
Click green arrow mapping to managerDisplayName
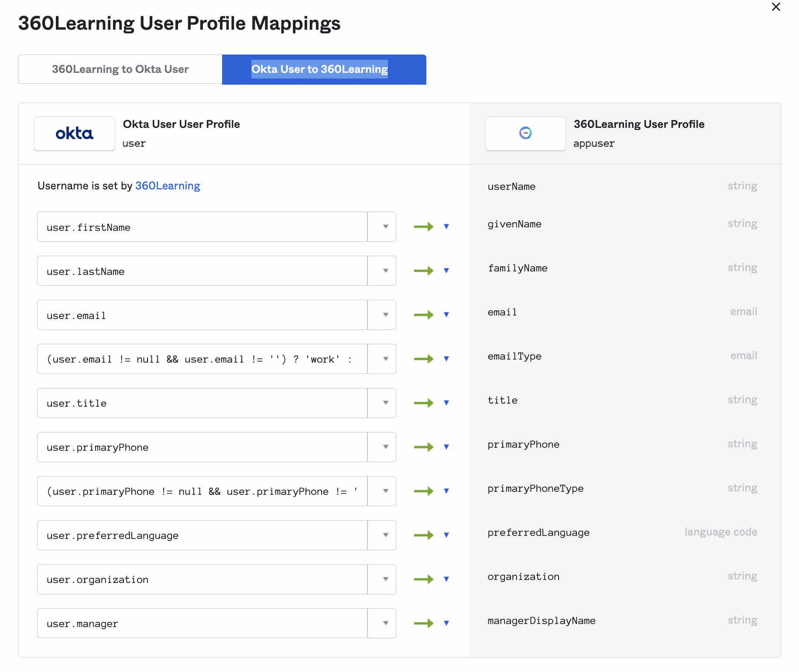tap(424, 623)
